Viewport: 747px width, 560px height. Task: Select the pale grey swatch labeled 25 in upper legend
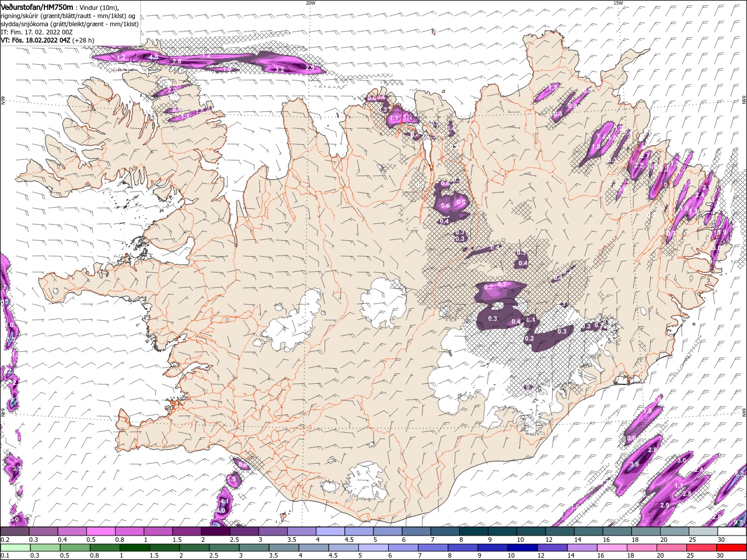pos(703,531)
